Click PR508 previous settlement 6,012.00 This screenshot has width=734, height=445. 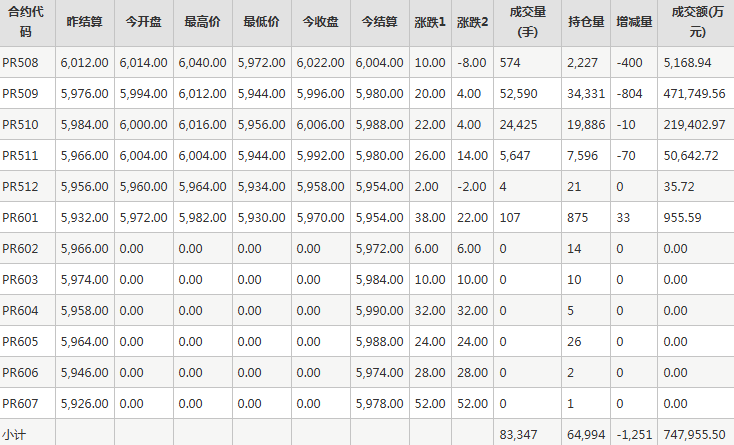pos(84,63)
